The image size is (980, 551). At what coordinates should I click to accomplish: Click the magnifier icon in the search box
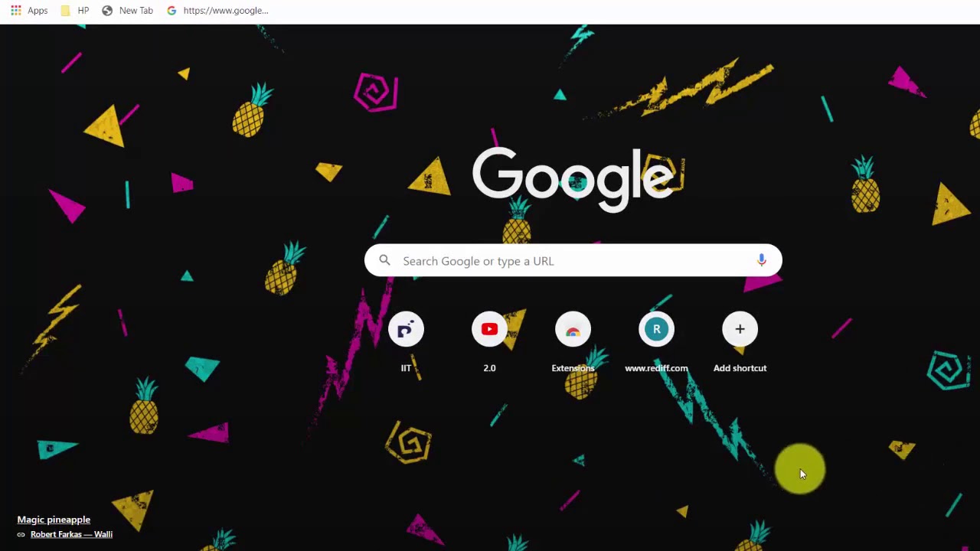click(x=385, y=261)
